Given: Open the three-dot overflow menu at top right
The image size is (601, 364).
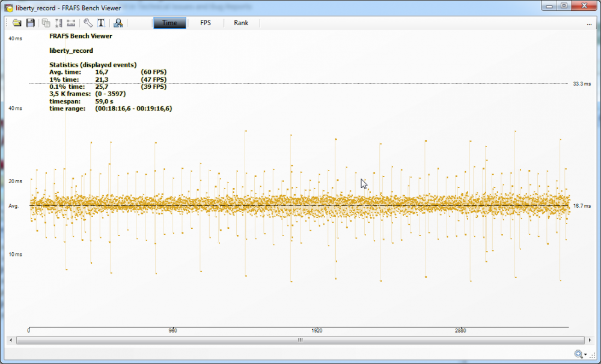Looking at the screenshot, I should click(x=590, y=23).
